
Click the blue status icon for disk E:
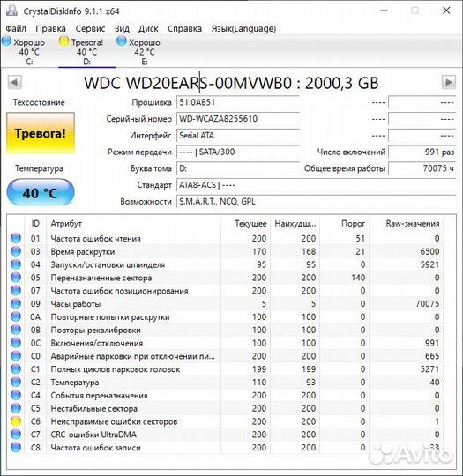tap(122, 41)
